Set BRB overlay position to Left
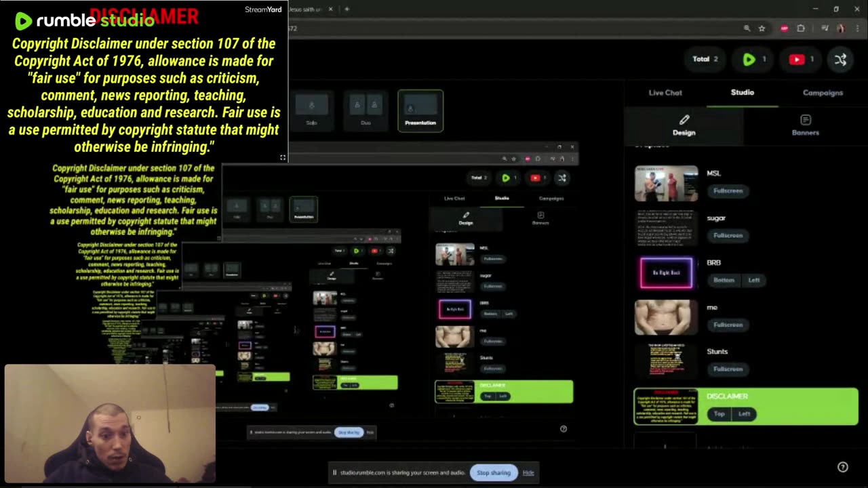 pos(753,280)
